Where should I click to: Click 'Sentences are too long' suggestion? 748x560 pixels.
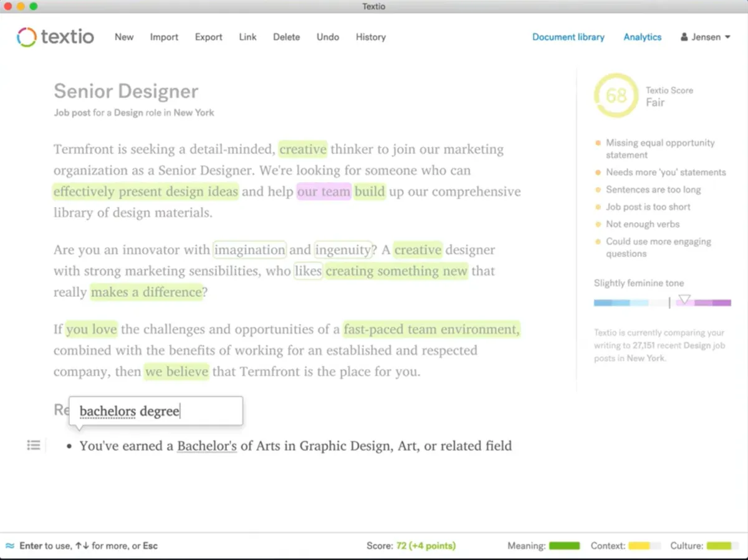(653, 190)
